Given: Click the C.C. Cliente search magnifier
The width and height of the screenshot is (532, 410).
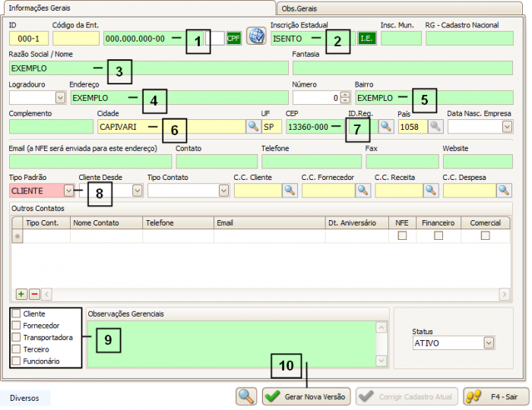Looking at the screenshot, I should pyautogui.click(x=290, y=191).
